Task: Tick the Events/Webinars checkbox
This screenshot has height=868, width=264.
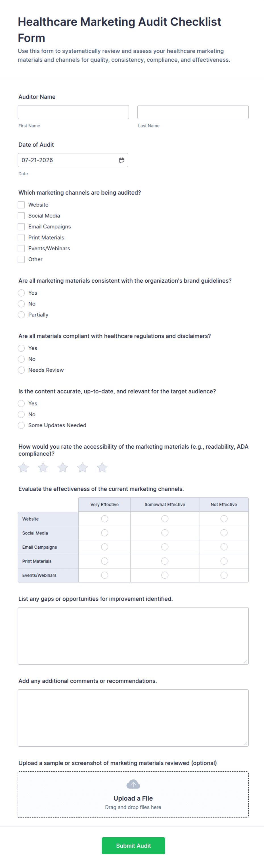Action: point(21,248)
